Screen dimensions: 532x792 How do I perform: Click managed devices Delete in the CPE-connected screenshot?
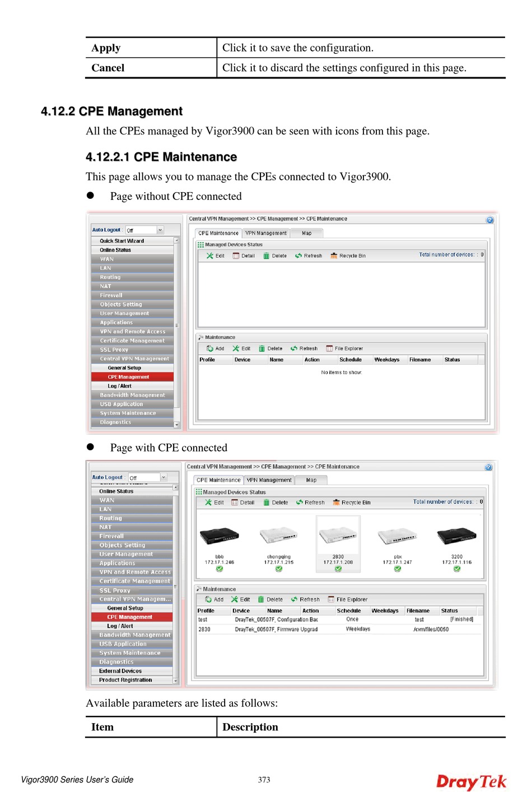coord(276,502)
